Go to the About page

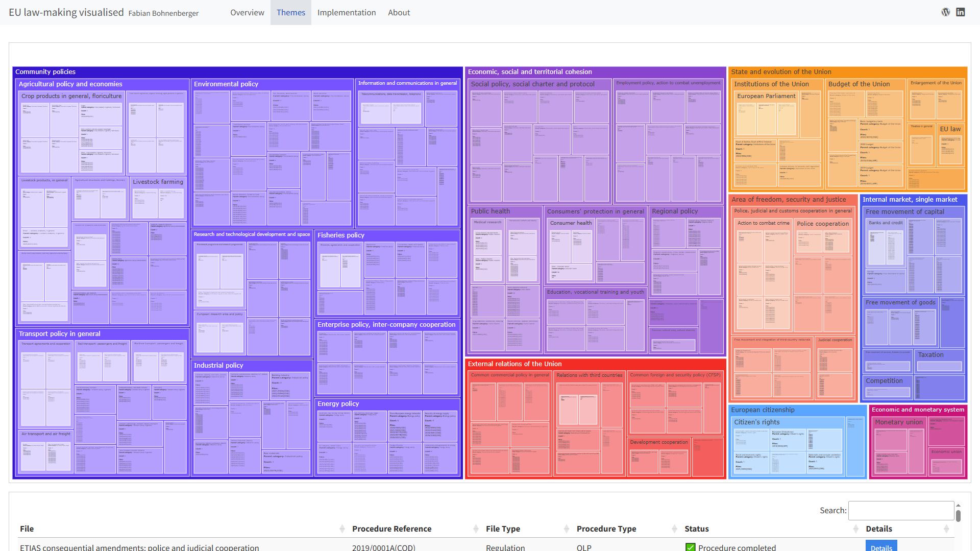coord(399,12)
